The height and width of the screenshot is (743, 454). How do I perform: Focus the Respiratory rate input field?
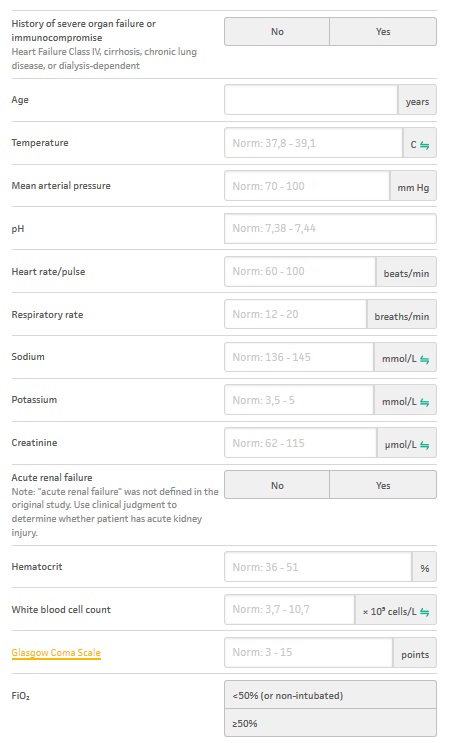(x=295, y=314)
